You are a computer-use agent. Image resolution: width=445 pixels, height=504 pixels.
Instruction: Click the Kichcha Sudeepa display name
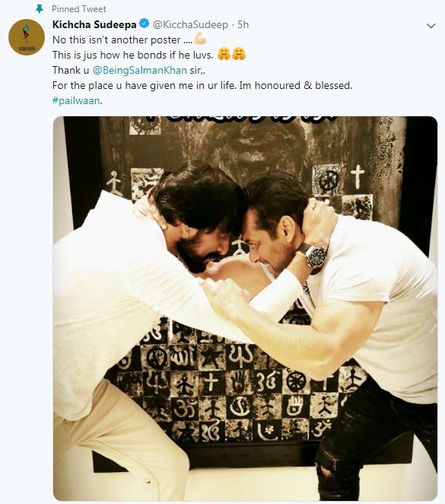coord(94,24)
